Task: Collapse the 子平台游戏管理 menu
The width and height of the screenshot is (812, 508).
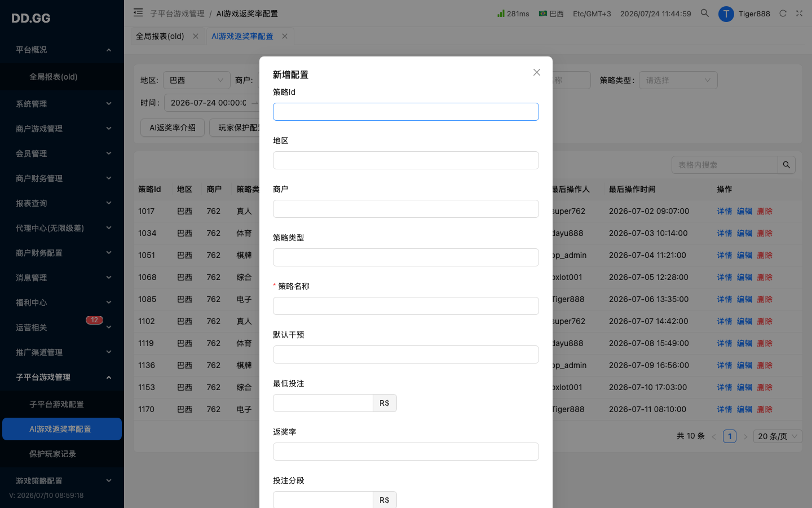Action: pos(62,377)
